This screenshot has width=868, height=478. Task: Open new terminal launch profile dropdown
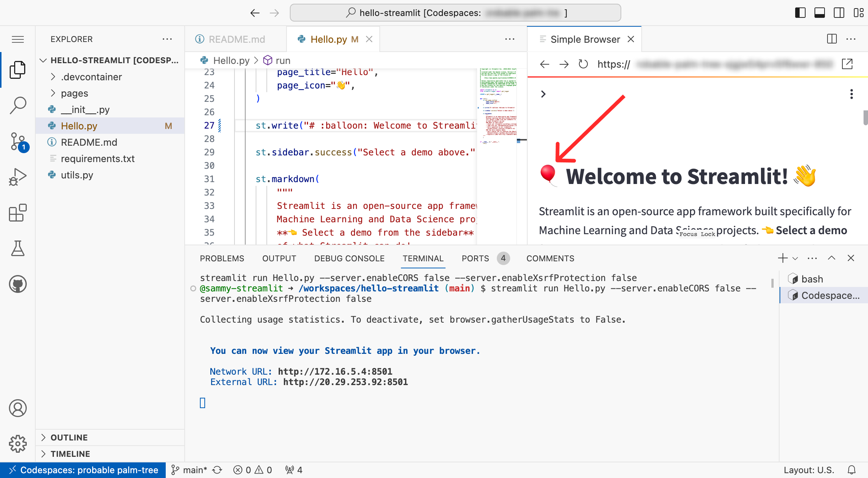[795, 258]
